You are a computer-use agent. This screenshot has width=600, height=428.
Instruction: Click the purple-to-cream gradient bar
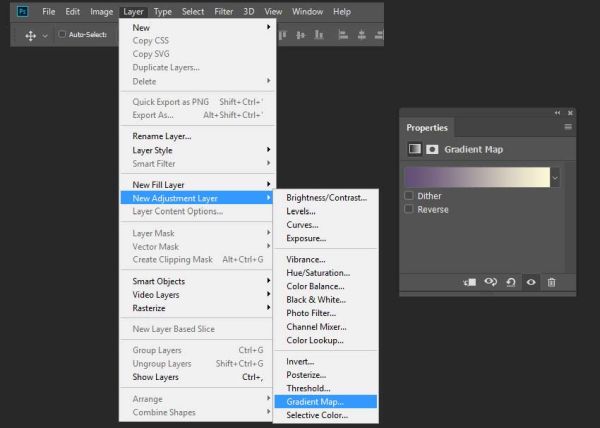point(477,177)
